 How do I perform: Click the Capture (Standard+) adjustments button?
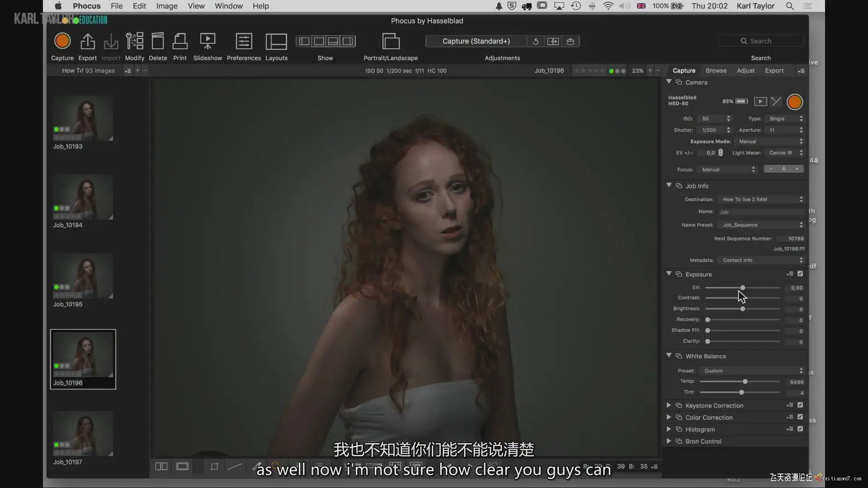point(476,41)
